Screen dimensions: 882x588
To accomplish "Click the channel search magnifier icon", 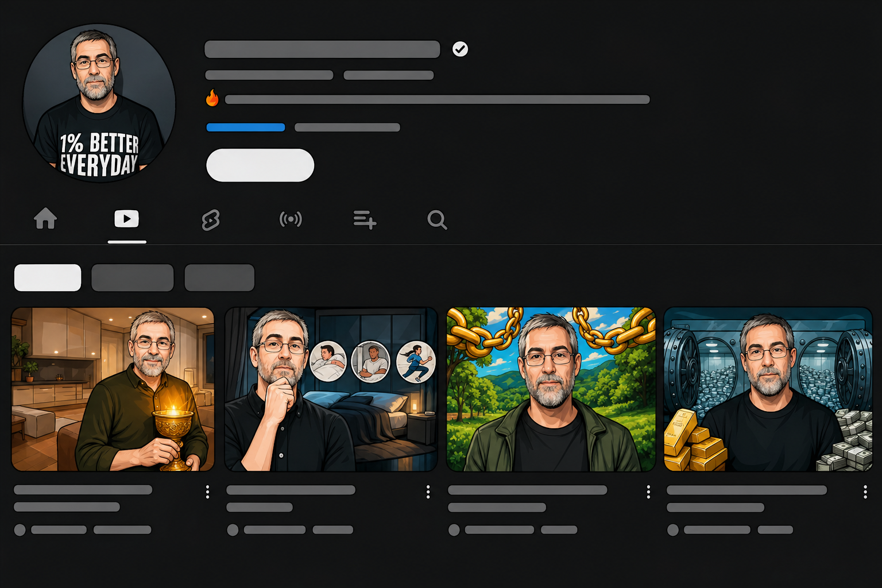I will coord(437,220).
